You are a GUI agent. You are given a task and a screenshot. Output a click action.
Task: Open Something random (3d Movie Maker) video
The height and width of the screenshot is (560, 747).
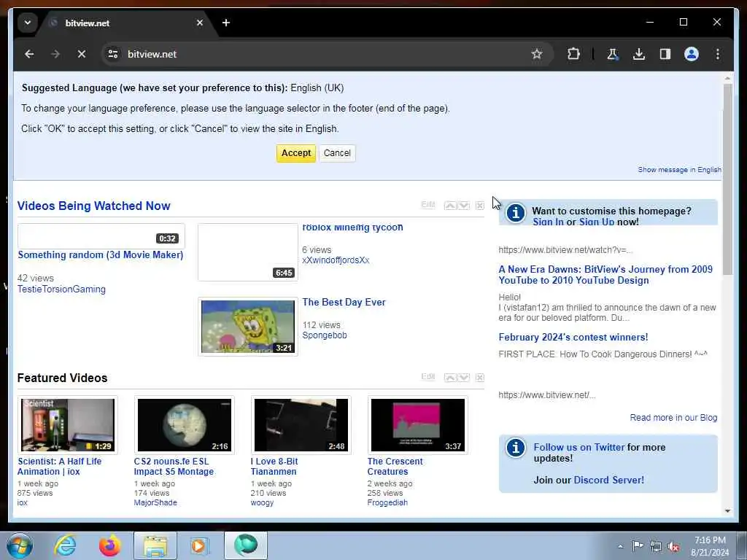click(x=101, y=254)
